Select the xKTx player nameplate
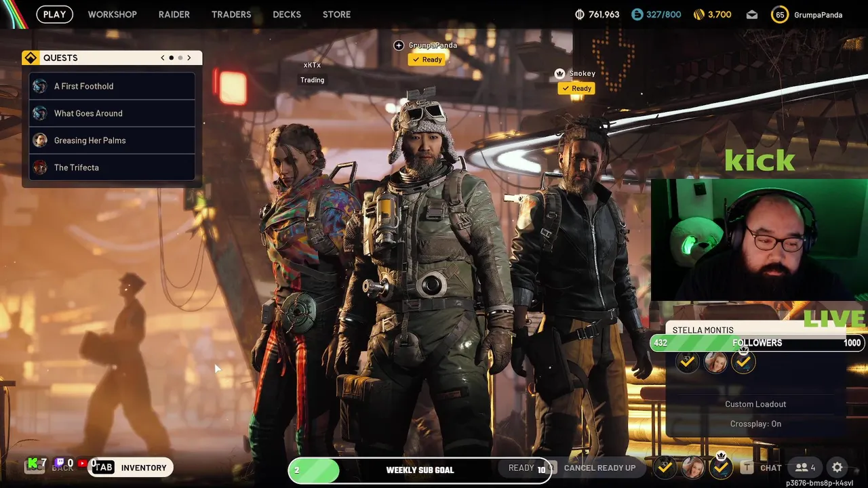The height and width of the screenshot is (488, 868). tap(312, 65)
